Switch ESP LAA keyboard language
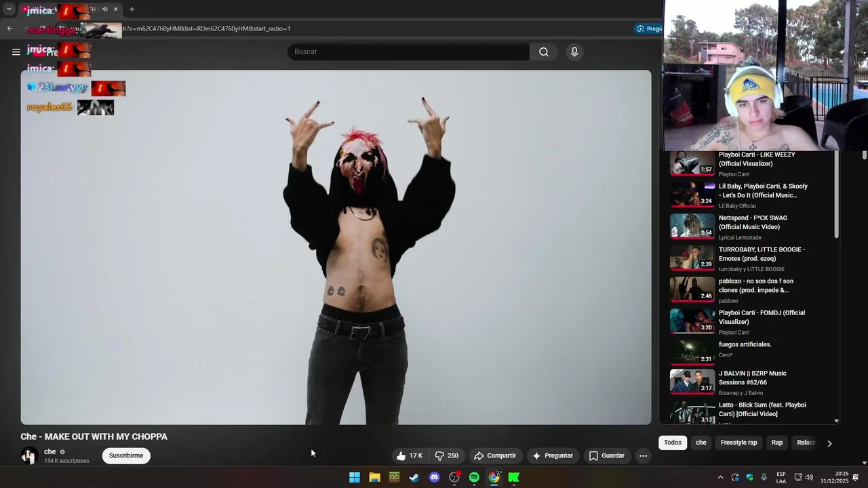The image size is (868, 488). click(x=781, y=477)
